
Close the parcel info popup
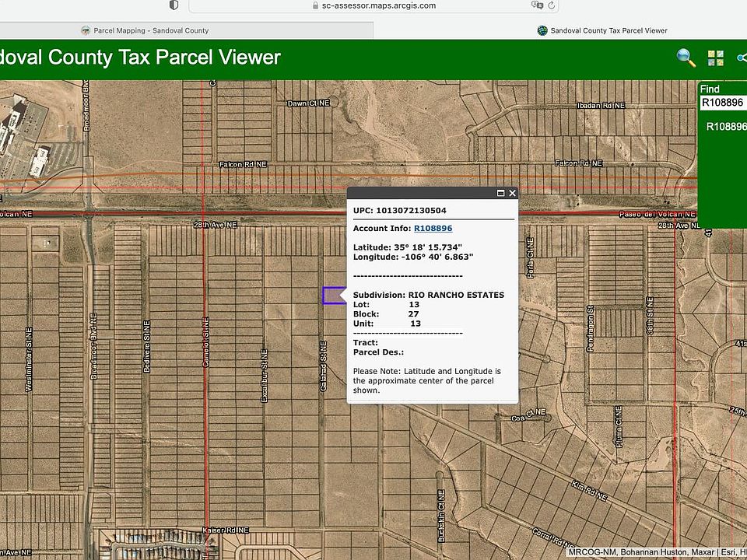[513, 193]
